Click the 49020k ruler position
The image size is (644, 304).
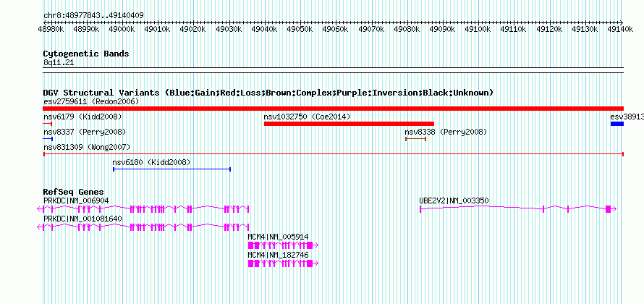click(x=193, y=29)
